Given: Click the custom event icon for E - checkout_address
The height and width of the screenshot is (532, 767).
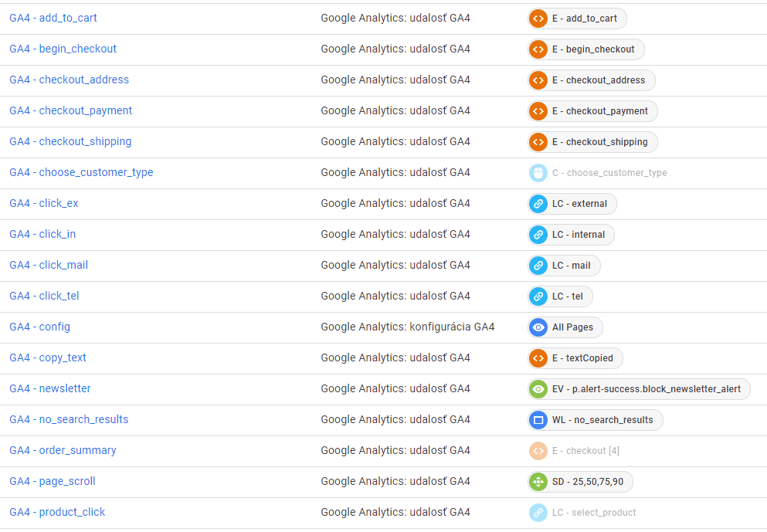Looking at the screenshot, I should (x=538, y=80).
